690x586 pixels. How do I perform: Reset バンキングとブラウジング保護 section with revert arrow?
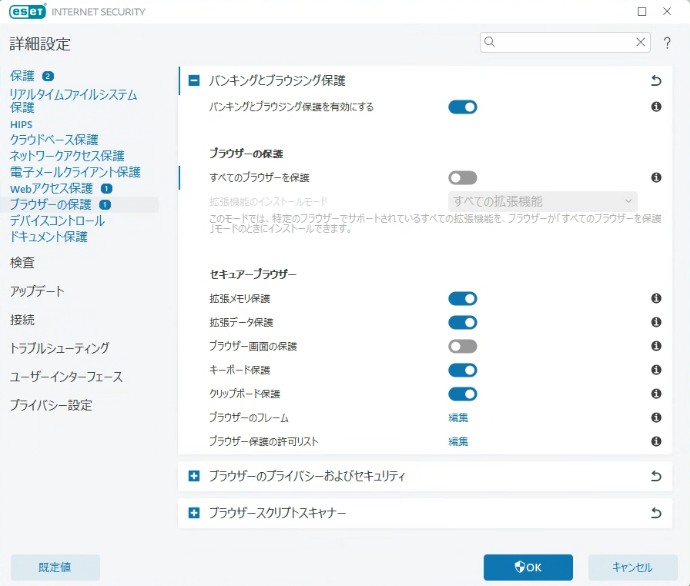pos(656,81)
